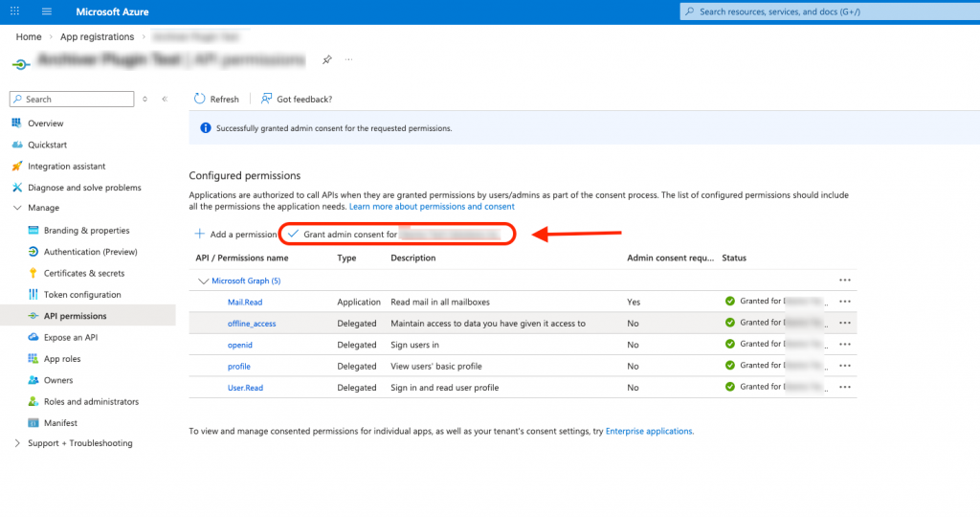Click 'Read mail in all mailboxes' description

click(440, 302)
